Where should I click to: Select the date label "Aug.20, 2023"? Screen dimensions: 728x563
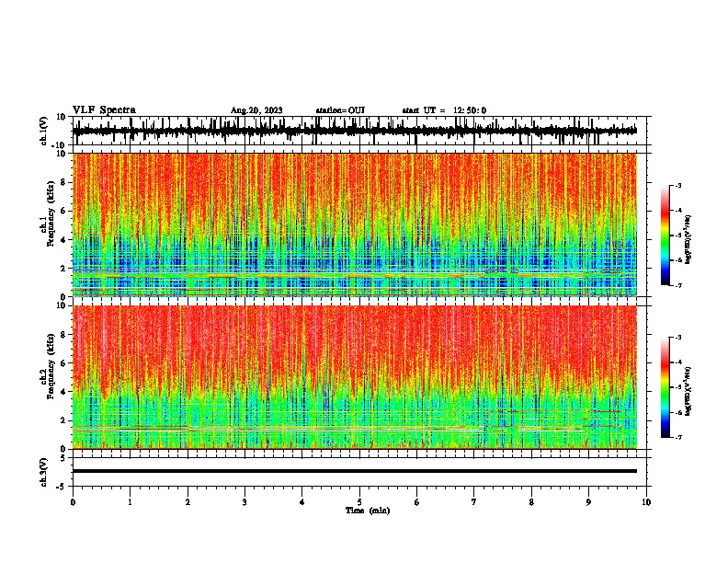pos(256,110)
